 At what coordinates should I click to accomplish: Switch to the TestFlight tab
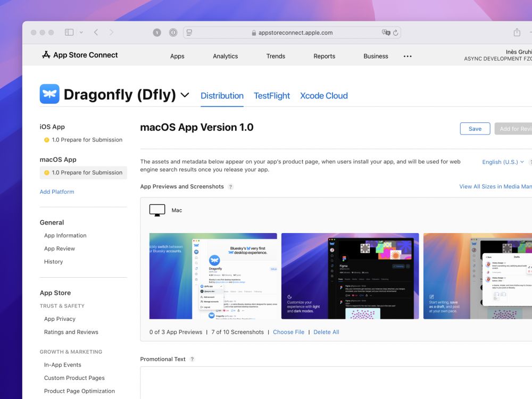(272, 96)
